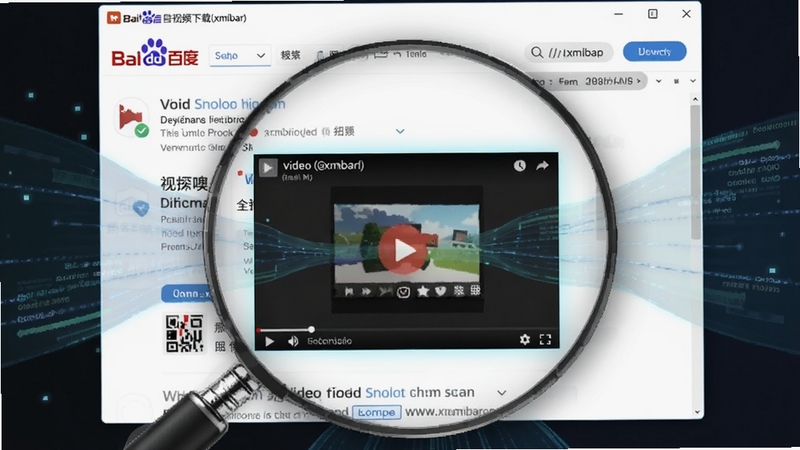The height and width of the screenshot is (450, 800).
Task: Open the 'Saho' dropdown selector
Action: point(240,55)
